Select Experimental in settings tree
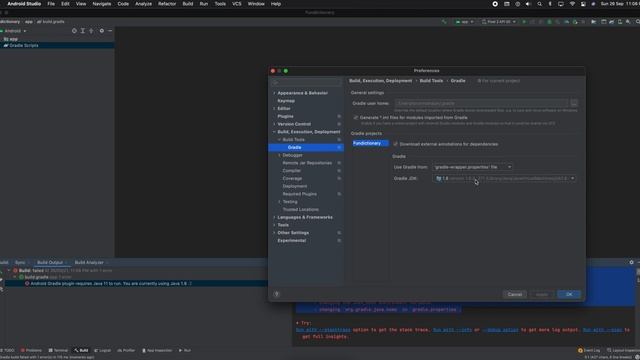 291,240
